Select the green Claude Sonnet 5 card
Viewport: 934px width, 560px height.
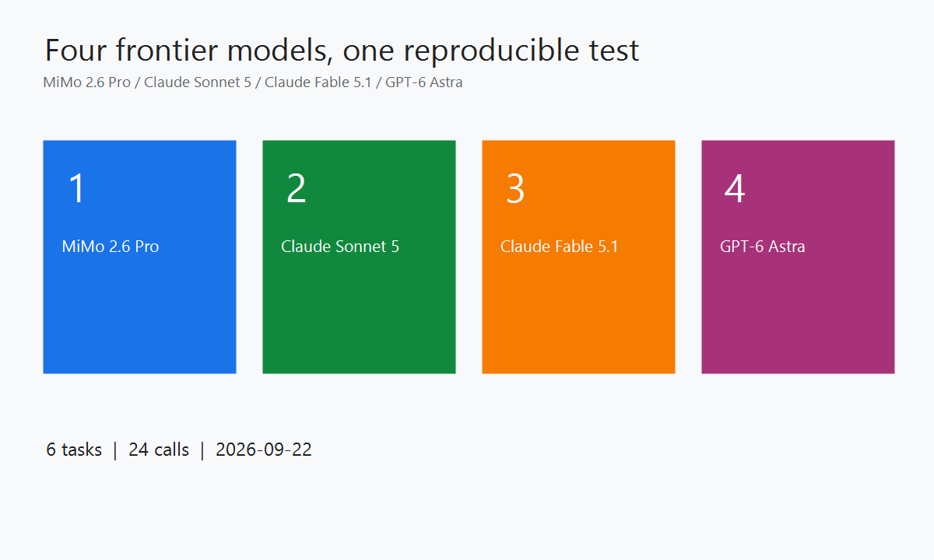[x=359, y=257]
